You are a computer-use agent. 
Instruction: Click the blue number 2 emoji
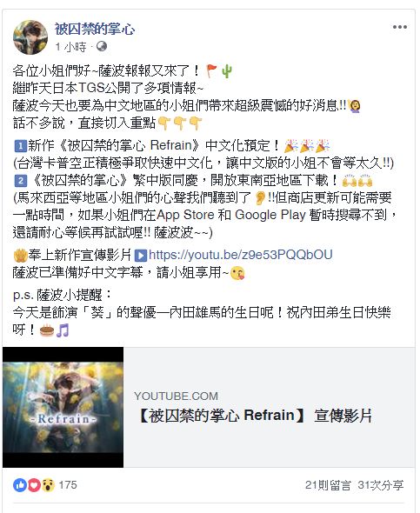tap(20, 181)
